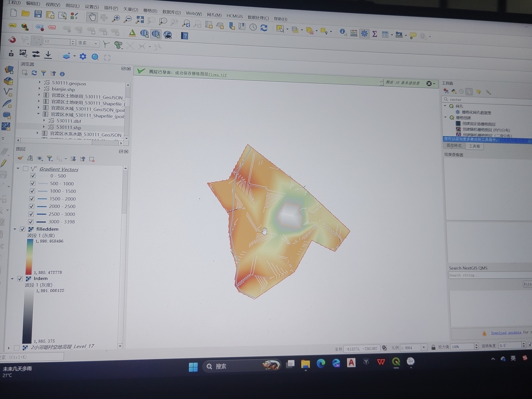This screenshot has width=532, height=399.
Task: Click the download arrow icon in the plugin toolbar
Action: (48, 55)
